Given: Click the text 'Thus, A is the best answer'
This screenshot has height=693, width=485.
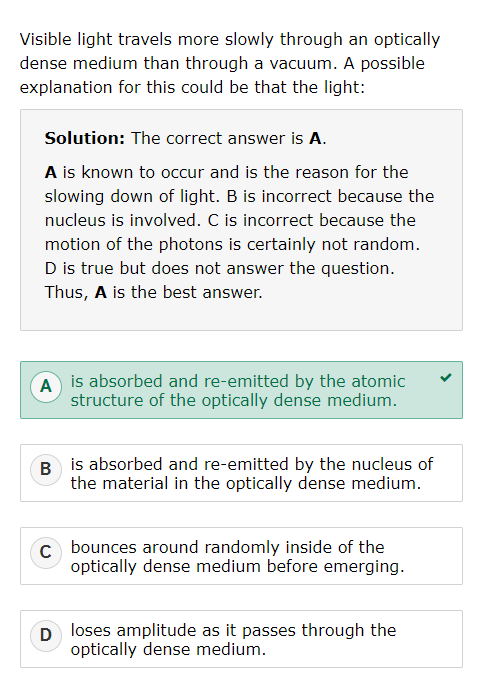Looking at the screenshot, I should point(153,293).
